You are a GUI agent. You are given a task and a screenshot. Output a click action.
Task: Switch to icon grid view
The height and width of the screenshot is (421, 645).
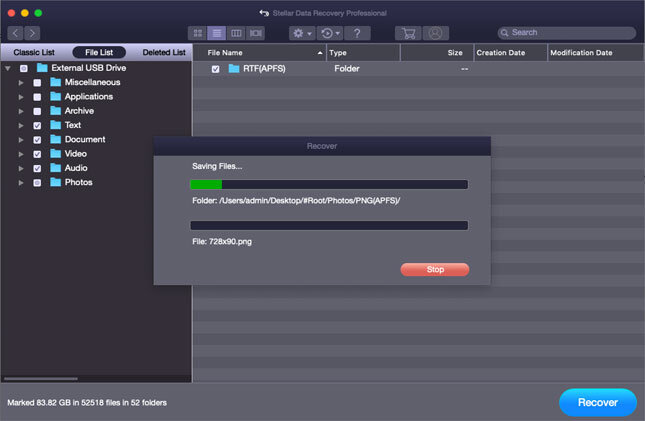click(x=198, y=33)
